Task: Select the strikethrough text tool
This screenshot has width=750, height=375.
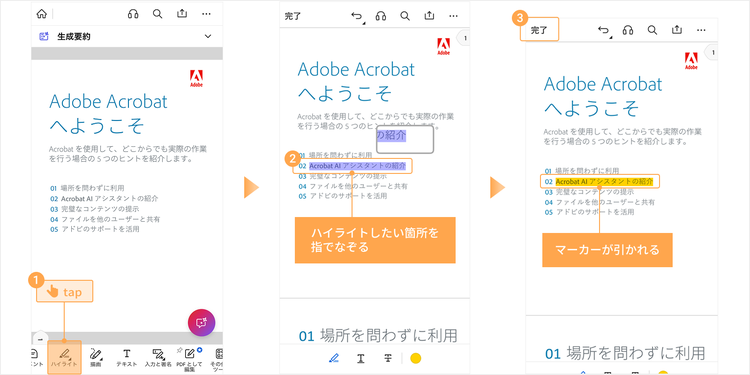Action: click(388, 358)
